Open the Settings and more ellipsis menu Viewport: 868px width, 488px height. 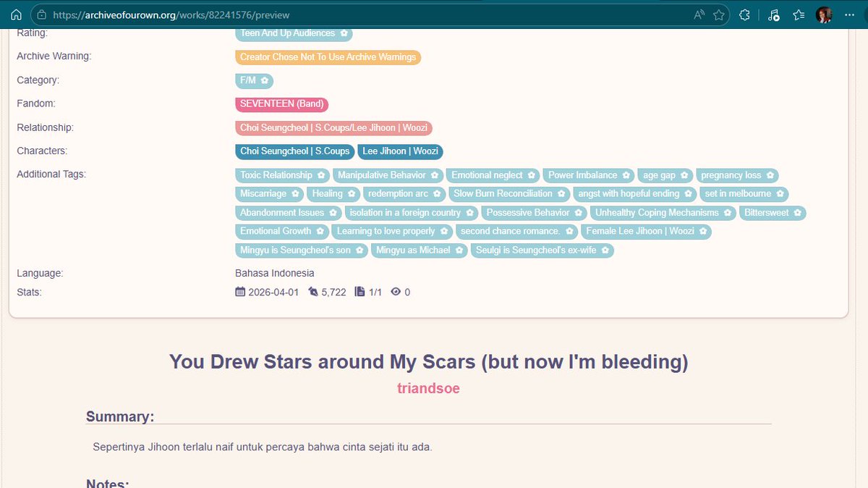850,14
